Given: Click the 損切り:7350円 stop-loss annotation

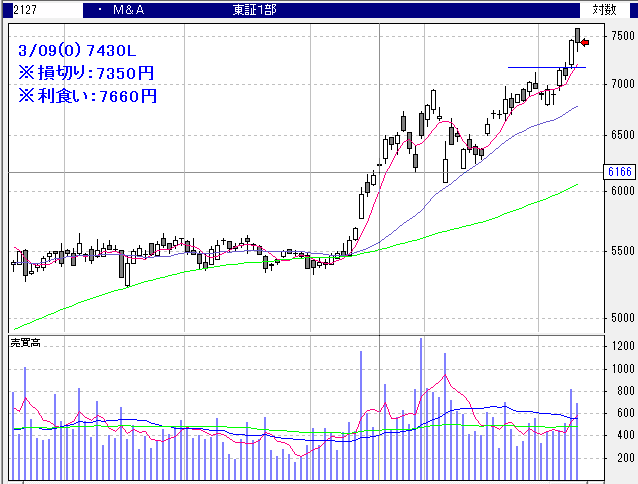Looking at the screenshot, I should click(87, 73).
